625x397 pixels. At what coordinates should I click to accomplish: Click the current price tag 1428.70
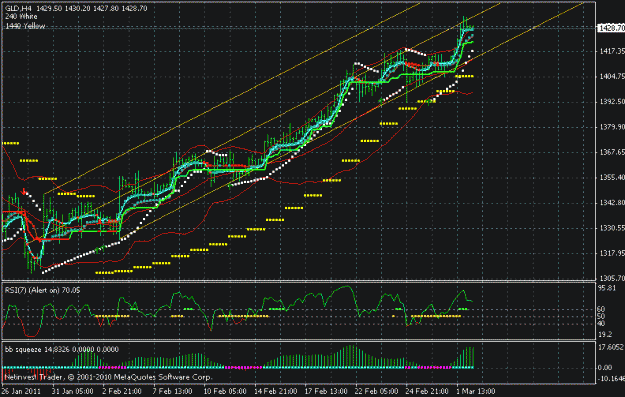611,28
